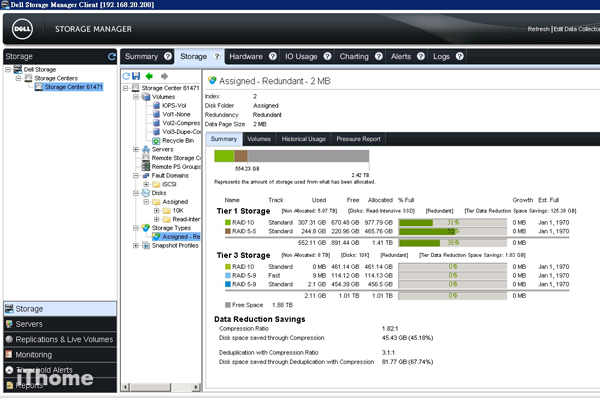This screenshot has height=400, width=600.
Task: Click the Storage Center 61471 icon in left pane
Action: point(39,87)
